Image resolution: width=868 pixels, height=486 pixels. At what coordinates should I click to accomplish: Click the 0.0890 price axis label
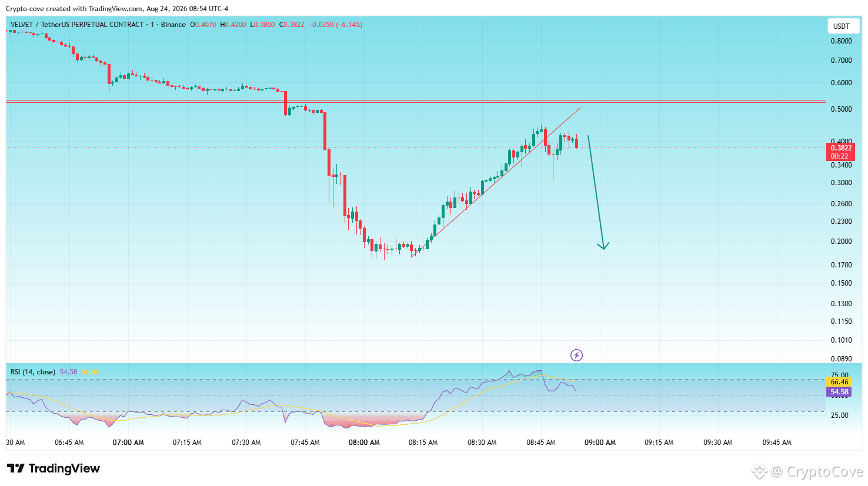[841, 359]
